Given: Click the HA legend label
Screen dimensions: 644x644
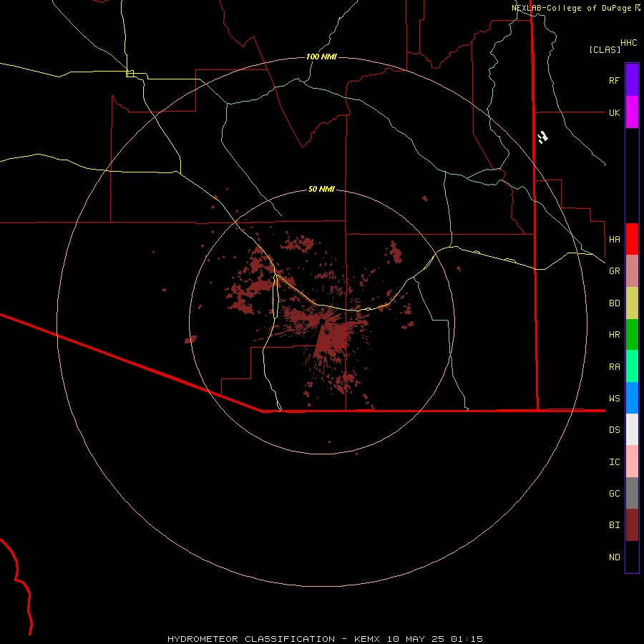Looking at the screenshot, I should click(614, 239).
